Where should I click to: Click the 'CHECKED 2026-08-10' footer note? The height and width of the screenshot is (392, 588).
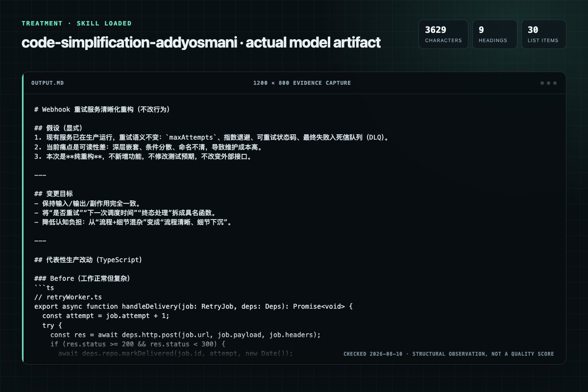[x=449, y=354]
